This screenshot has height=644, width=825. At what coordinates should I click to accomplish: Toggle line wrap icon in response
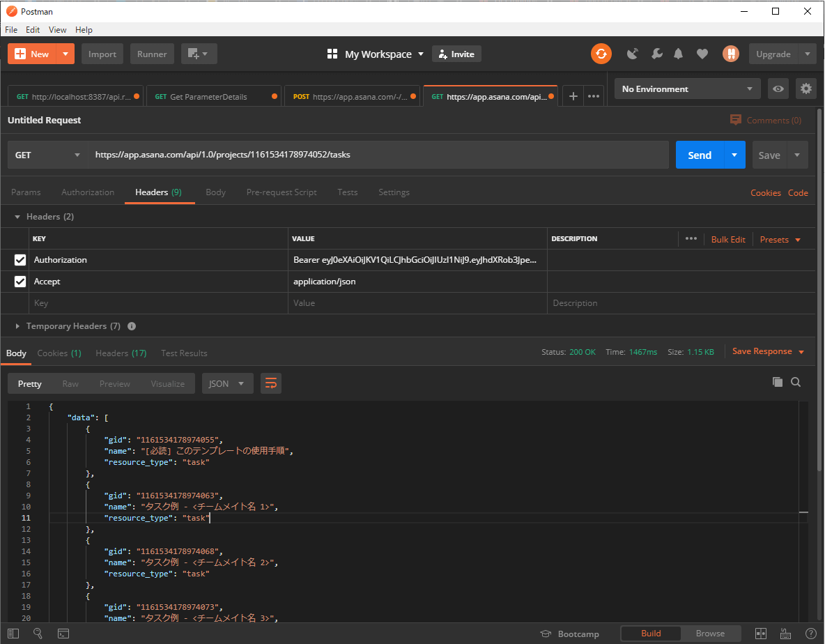(x=271, y=383)
